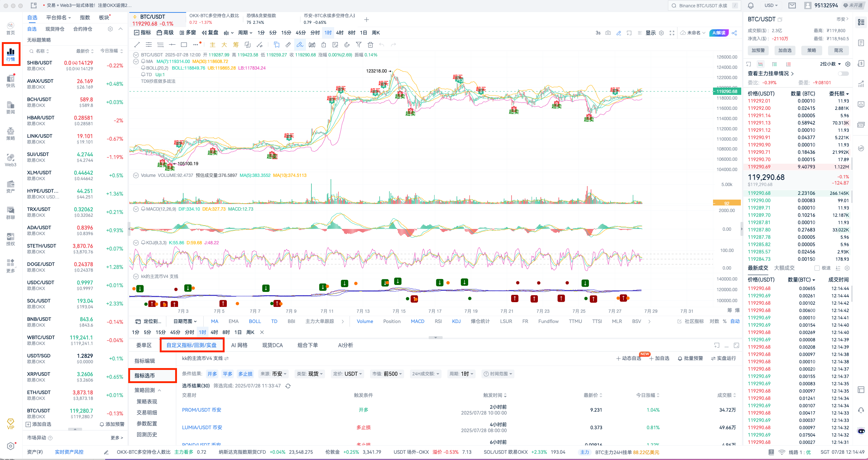This screenshot has height=460, width=868.
Task: Click the Binance BTC/USDT search field
Action: [703, 5]
